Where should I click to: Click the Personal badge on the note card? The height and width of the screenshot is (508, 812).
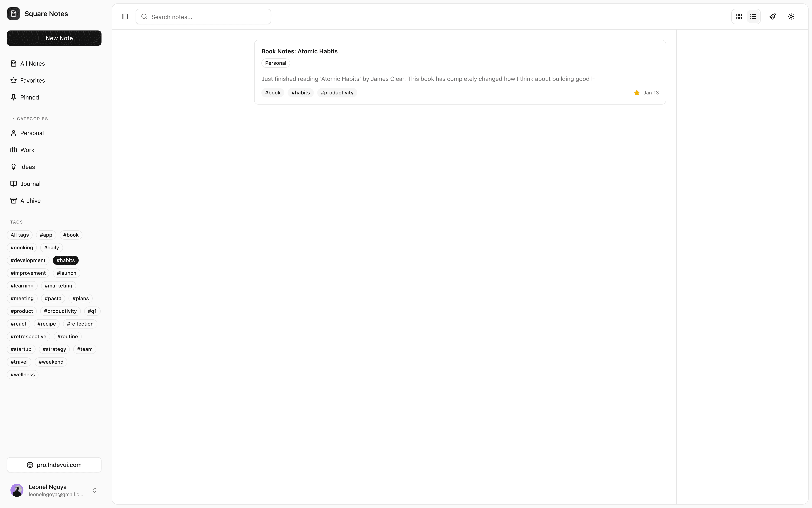[x=275, y=63]
